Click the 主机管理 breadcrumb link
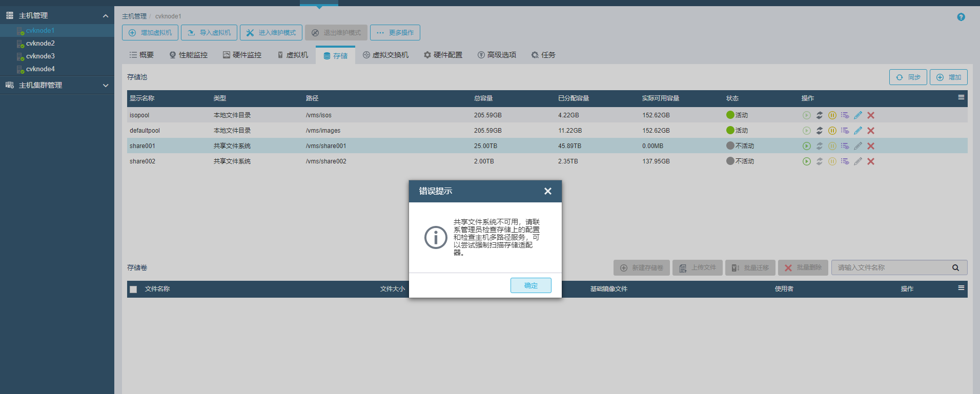 (x=134, y=16)
